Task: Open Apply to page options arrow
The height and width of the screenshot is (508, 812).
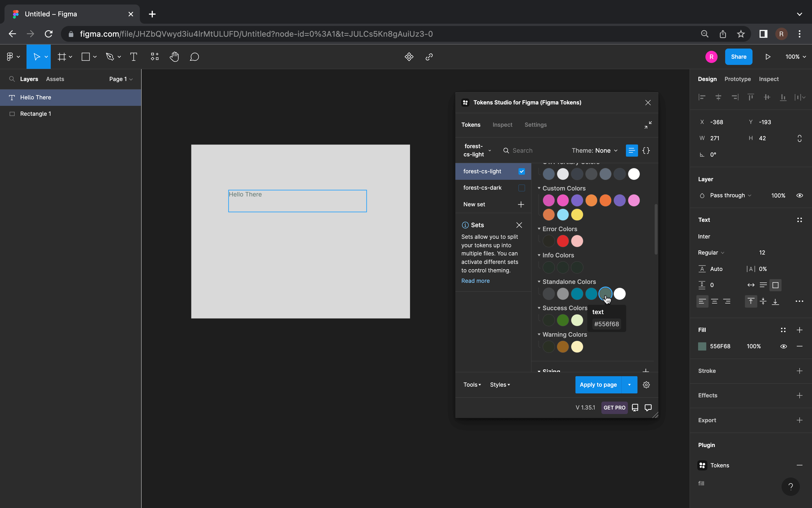Action: (630, 385)
